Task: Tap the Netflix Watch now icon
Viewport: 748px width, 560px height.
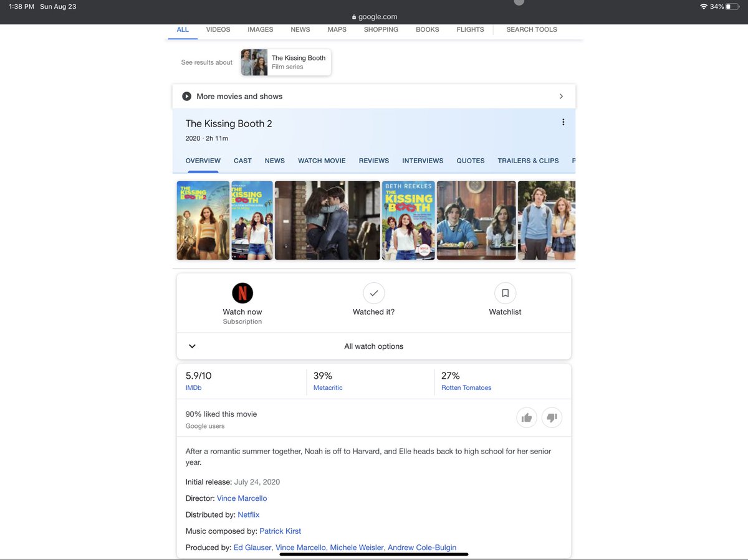Action: (x=242, y=293)
